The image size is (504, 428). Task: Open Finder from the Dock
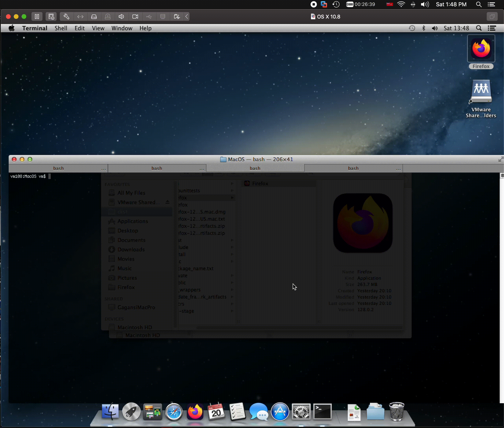coord(110,411)
